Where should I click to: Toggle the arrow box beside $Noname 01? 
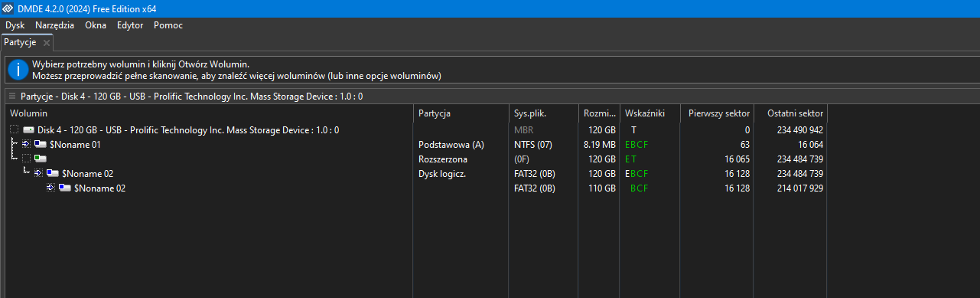click(27, 144)
